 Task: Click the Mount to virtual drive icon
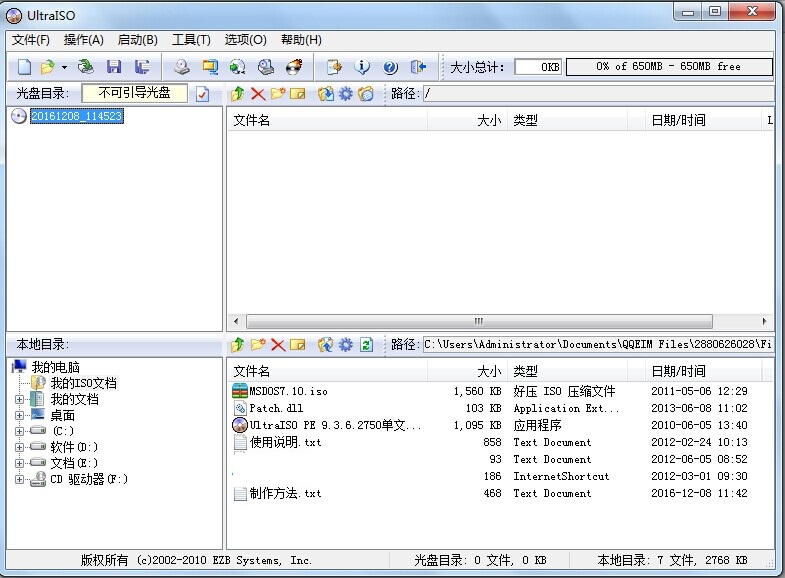(266, 67)
